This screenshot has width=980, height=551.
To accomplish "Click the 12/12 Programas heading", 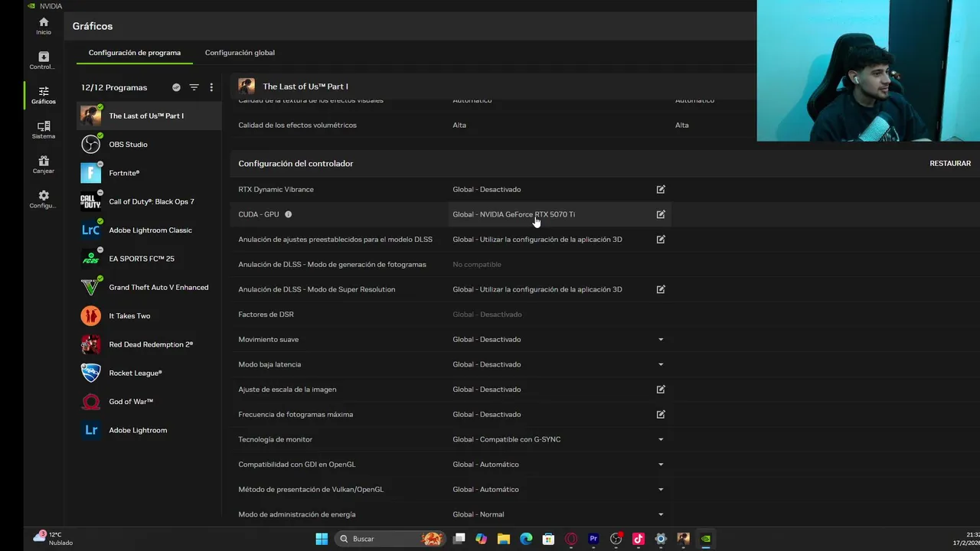I will click(x=114, y=87).
